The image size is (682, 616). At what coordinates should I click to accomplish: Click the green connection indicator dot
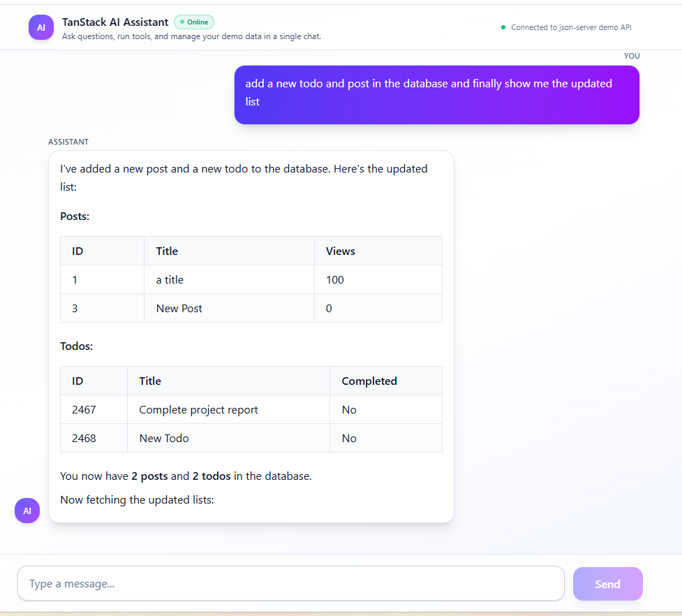pyautogui.click(x=503, y=27)
